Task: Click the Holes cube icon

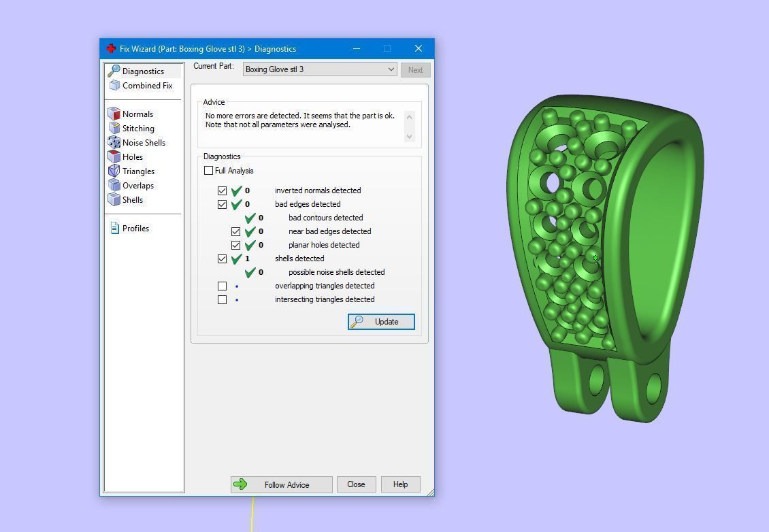Action: click(114, 156)
